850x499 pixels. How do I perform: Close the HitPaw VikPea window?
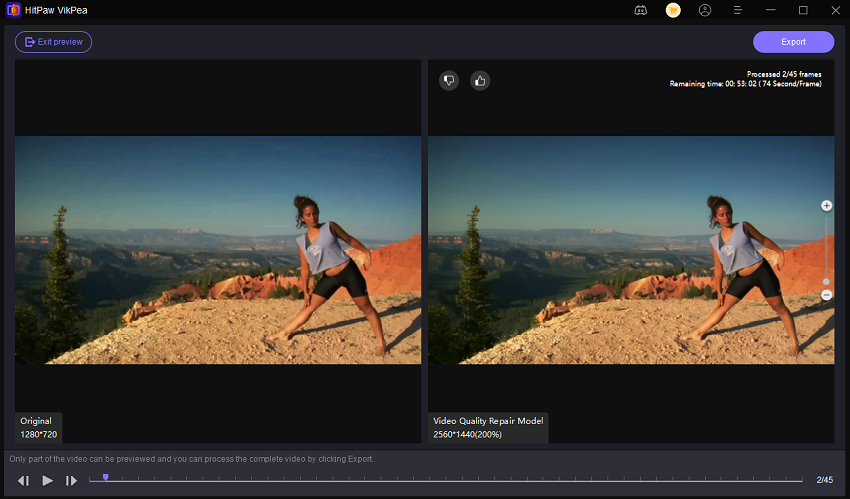[835, 10]
